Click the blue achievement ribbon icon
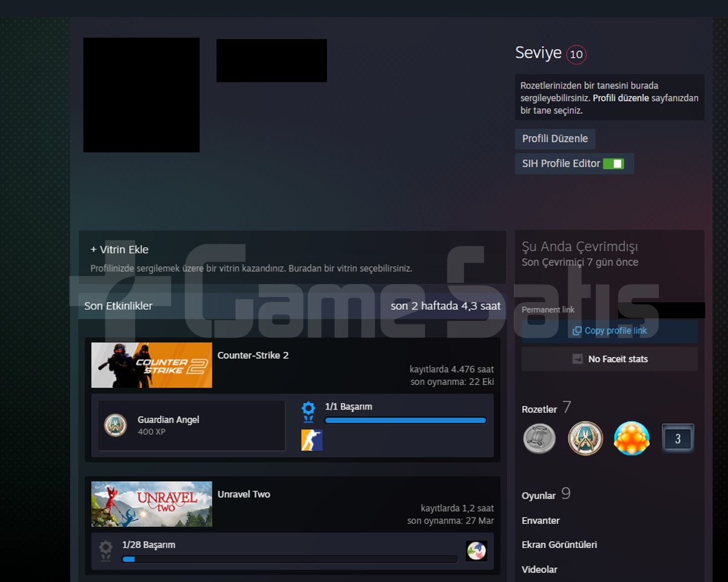Image resolution: width=728 pixels, height=582 pixels. [x=309, y=412]
